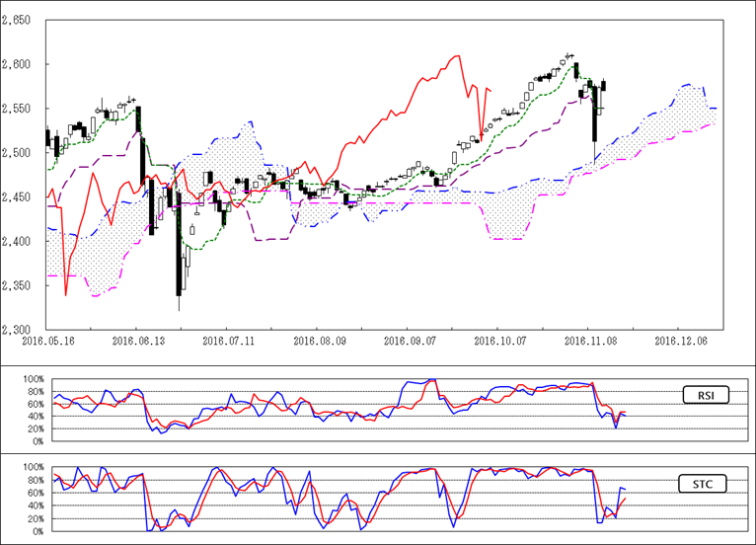The width and height of the screenshot is (756, 545).
Task: Select the 2016.05.16 date on the axis
Action: click(x=45, y=340)
